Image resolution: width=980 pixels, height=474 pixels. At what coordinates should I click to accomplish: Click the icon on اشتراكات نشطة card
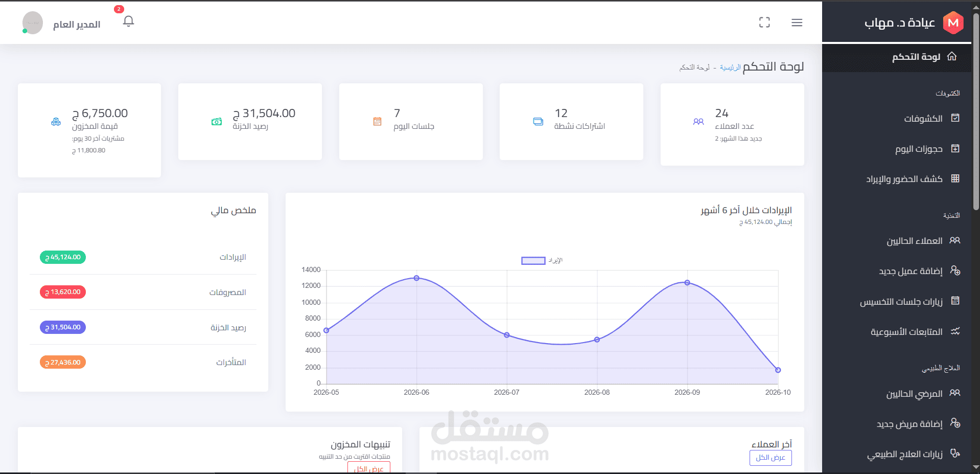[x=538, y=122]
